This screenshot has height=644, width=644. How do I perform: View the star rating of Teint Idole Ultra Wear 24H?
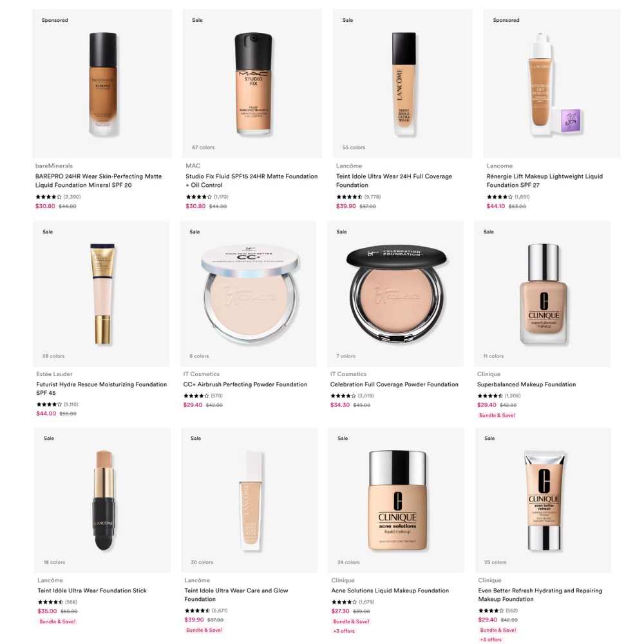pos(349,196)
